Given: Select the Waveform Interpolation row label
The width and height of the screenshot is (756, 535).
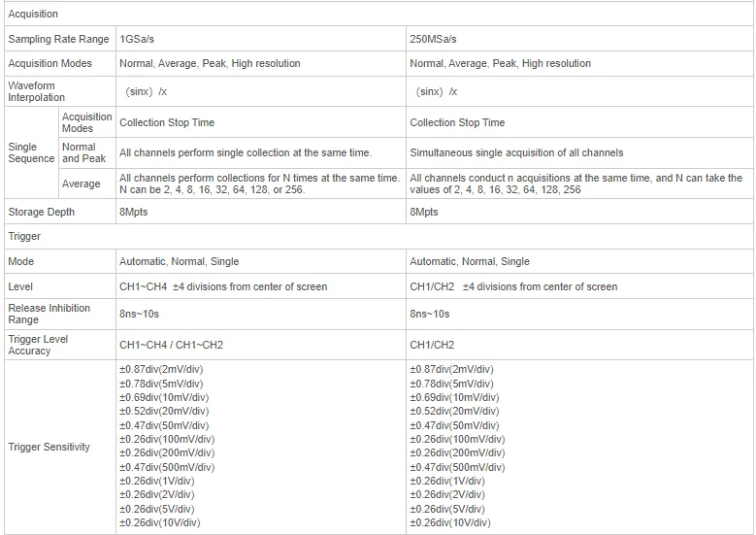Looking at the screenshot, I should [x=37, y=91].
